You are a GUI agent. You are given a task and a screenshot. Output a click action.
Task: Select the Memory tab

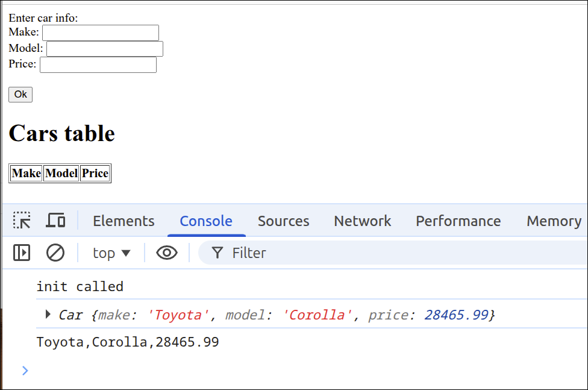point(553,221)
